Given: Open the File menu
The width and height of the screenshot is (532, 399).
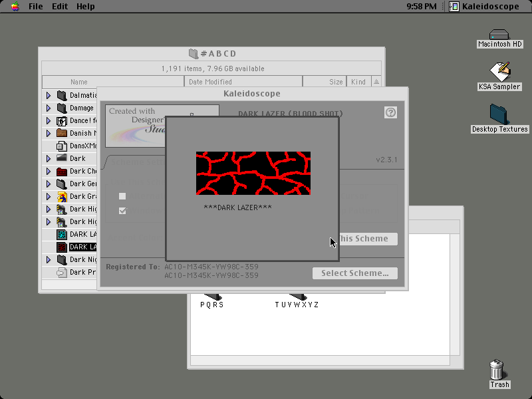Looking at the screenshot, I should click(36, 6).
